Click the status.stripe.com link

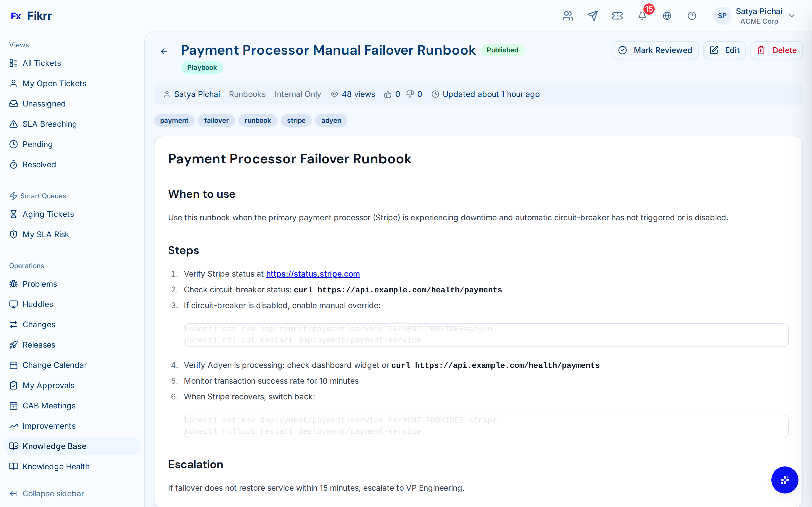pyautogui.click(x=313, y=274)
